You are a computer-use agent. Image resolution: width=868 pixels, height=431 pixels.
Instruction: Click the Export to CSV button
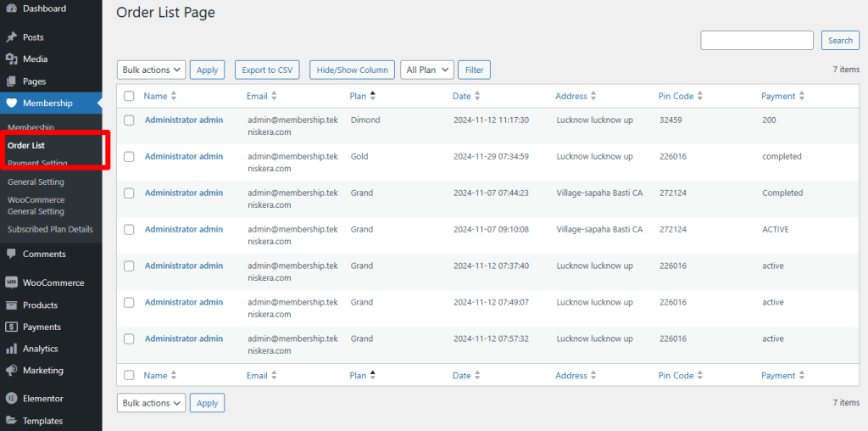point(267,70)
